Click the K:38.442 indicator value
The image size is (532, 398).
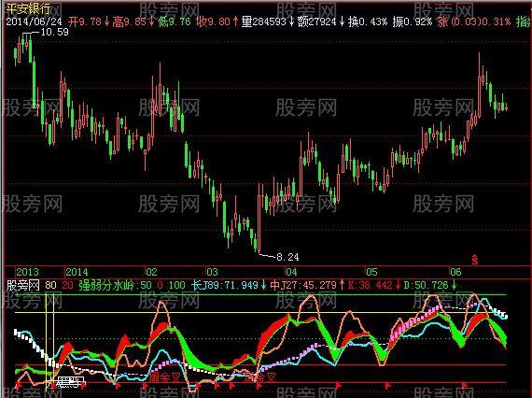pos(371,285)
